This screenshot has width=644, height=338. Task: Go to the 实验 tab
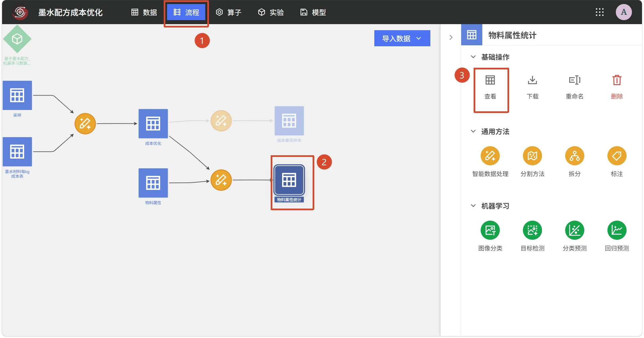pyautogui.click(x=271, y=12)
